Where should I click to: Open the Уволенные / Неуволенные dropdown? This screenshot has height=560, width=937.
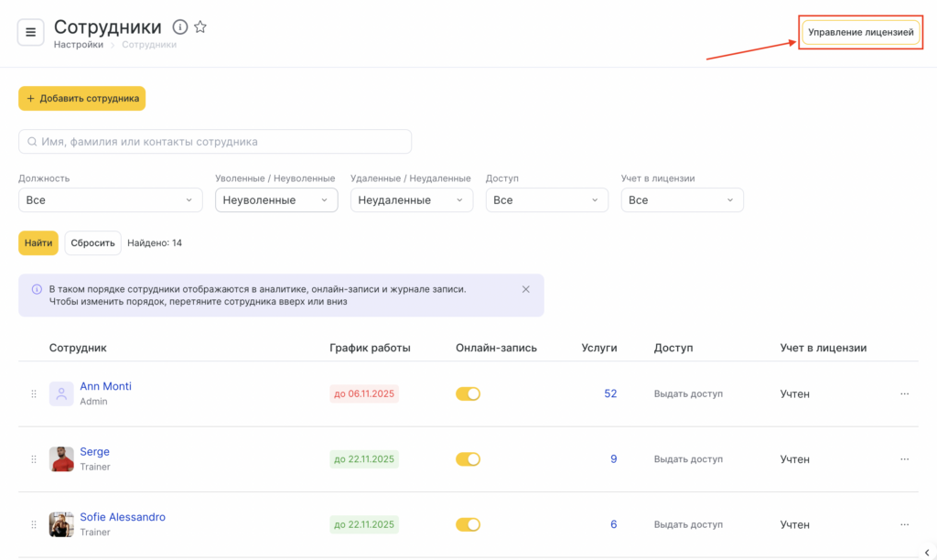tap(275, 199)
